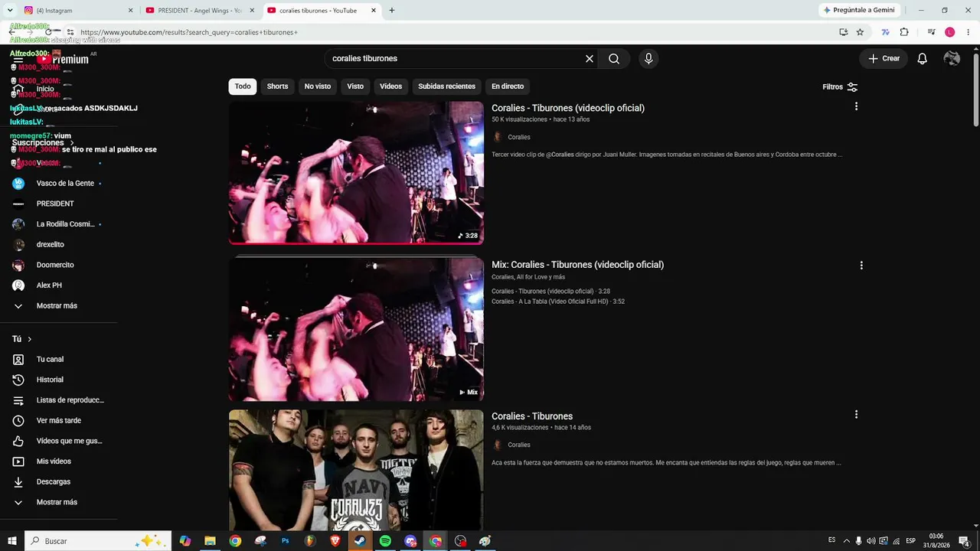Open the account avatar menu
The image size is (980, 551).
[952, 59]
